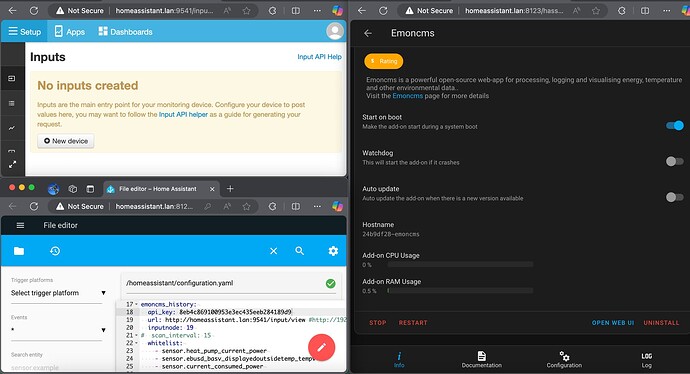
Task: Click the api_key line 18 in editor
Action: [220, 312]
